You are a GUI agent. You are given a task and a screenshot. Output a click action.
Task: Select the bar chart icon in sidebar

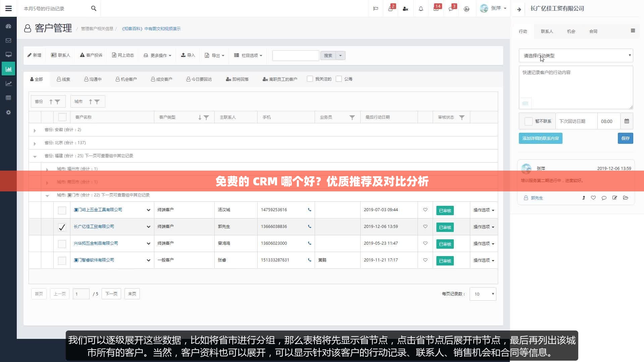[x=8, y=69]
